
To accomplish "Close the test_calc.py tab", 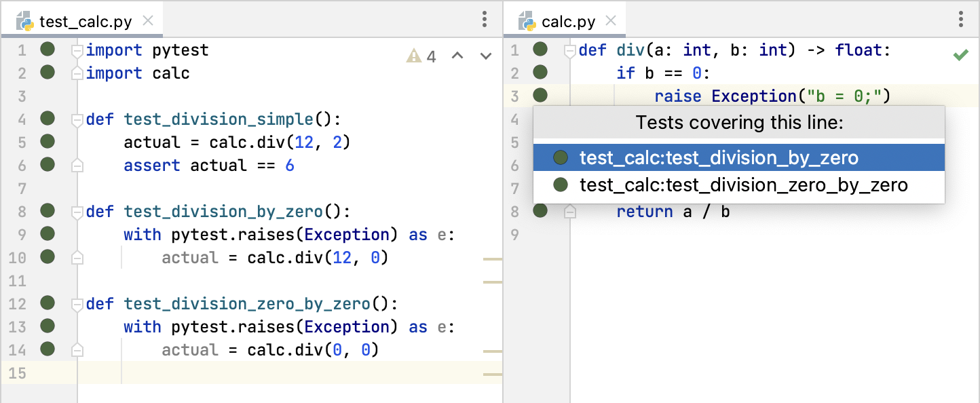I will pos(149,20).
